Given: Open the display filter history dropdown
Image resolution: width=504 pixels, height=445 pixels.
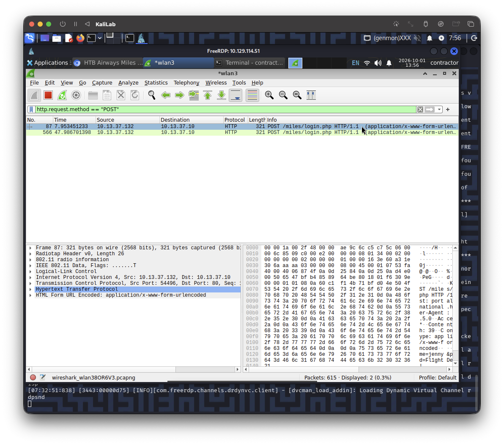Looking at the screenshot, I should point(439,109).
